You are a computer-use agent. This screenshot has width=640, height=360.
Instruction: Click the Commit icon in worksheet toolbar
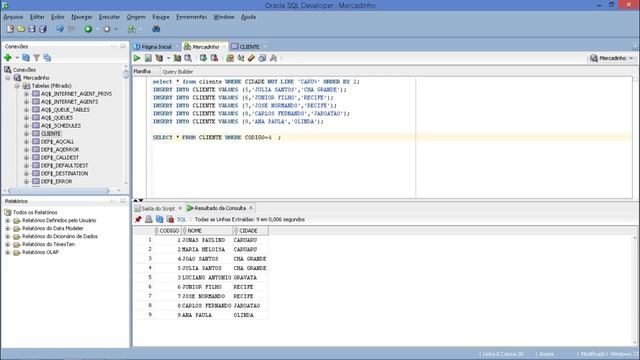(203, 58)
